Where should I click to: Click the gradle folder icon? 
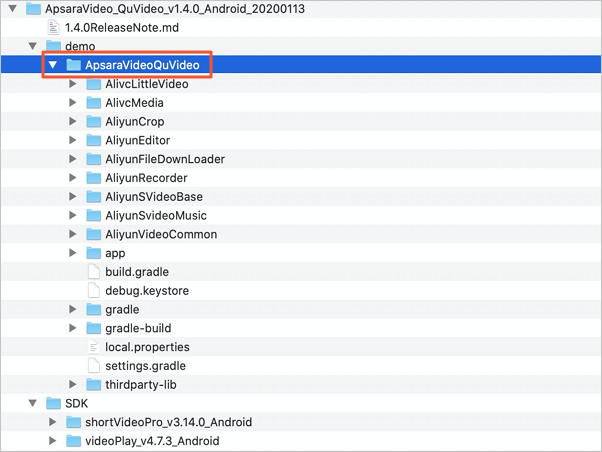coord(93,309)
